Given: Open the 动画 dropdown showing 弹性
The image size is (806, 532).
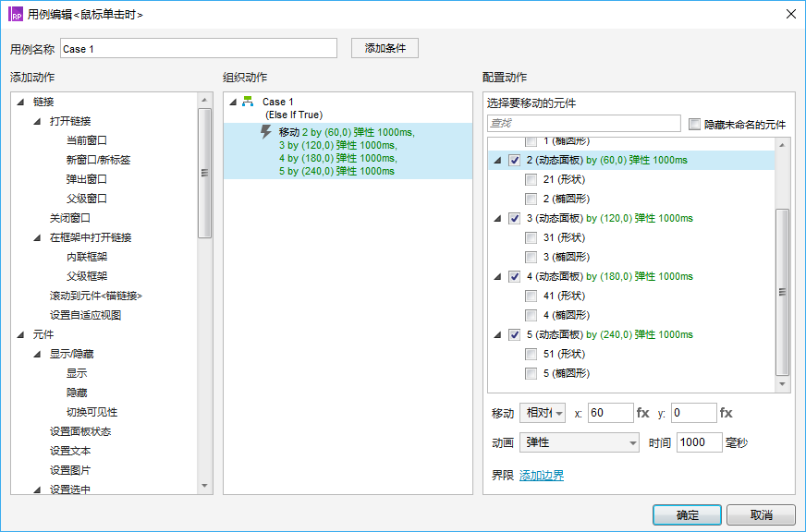Looking at the screenshot, I should 579,443.
